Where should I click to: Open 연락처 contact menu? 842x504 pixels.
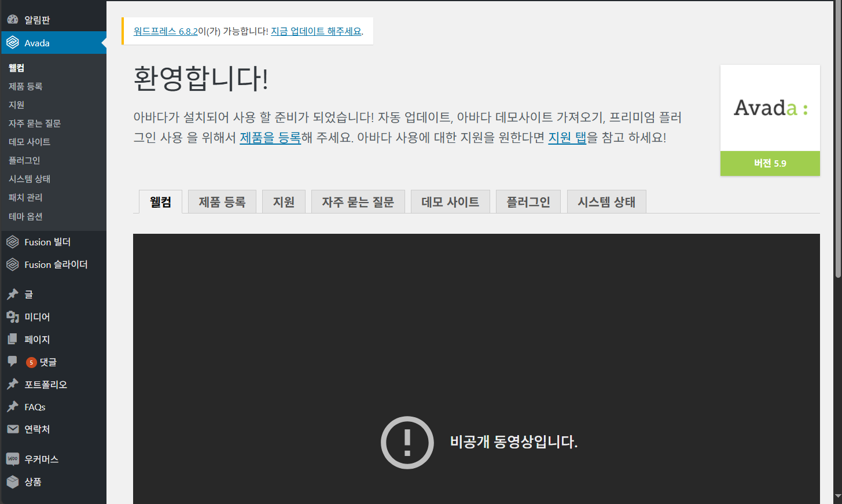click(x=53, y=429)
